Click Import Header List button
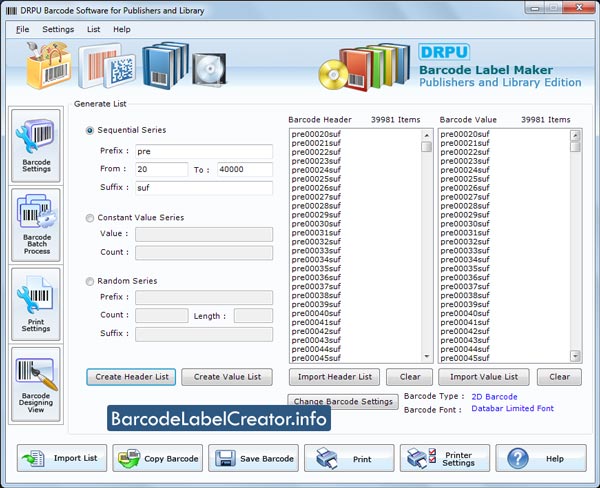Image resolution: width=600 pixels, height=488 pixels. (334, 377)
